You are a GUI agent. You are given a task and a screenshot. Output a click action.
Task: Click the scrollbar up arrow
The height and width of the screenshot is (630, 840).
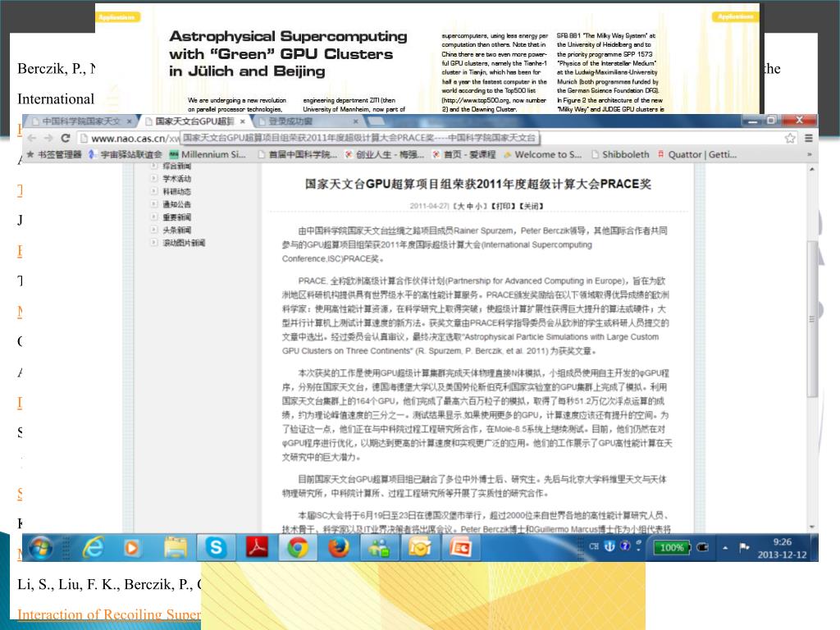point(812,169)
